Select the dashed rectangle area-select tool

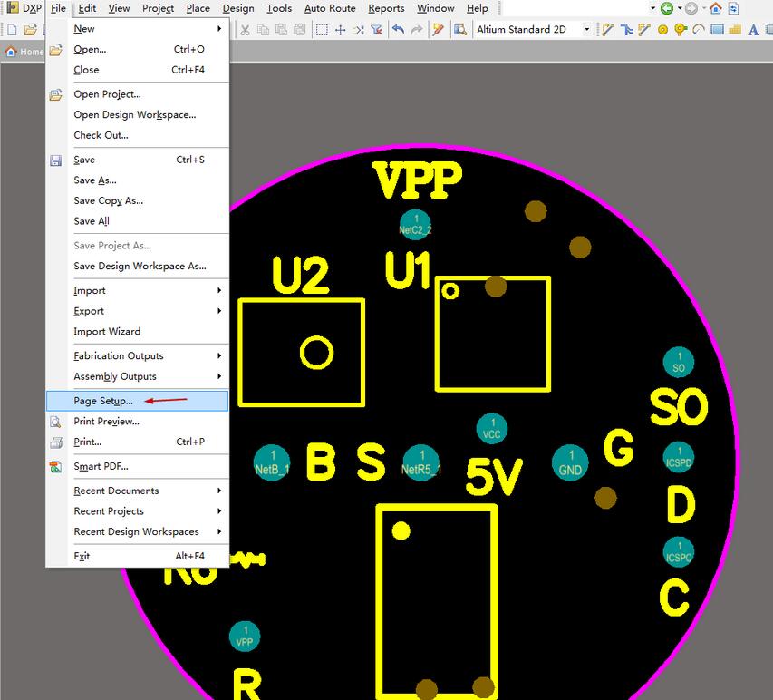[x=322, y=30]
